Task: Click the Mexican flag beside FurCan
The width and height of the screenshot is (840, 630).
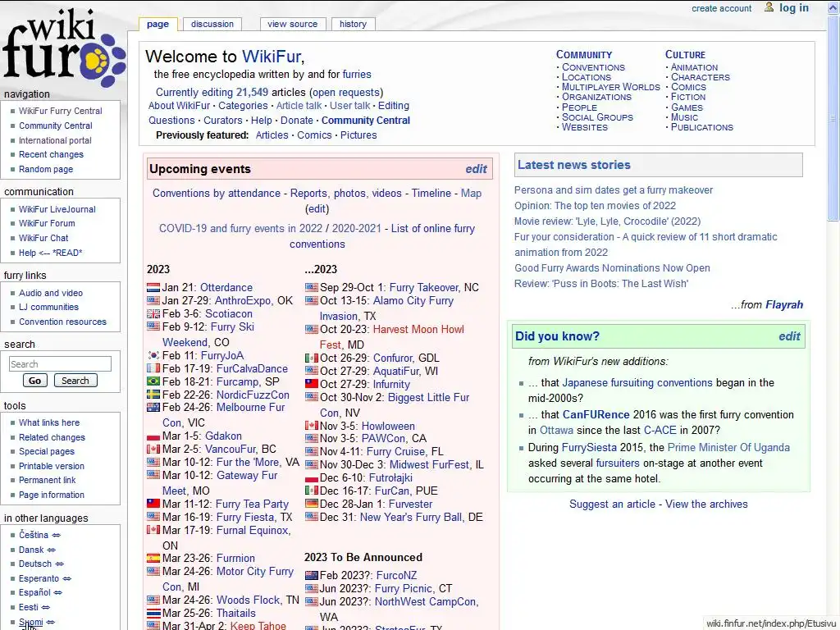Action: click(x=311, y=491)
